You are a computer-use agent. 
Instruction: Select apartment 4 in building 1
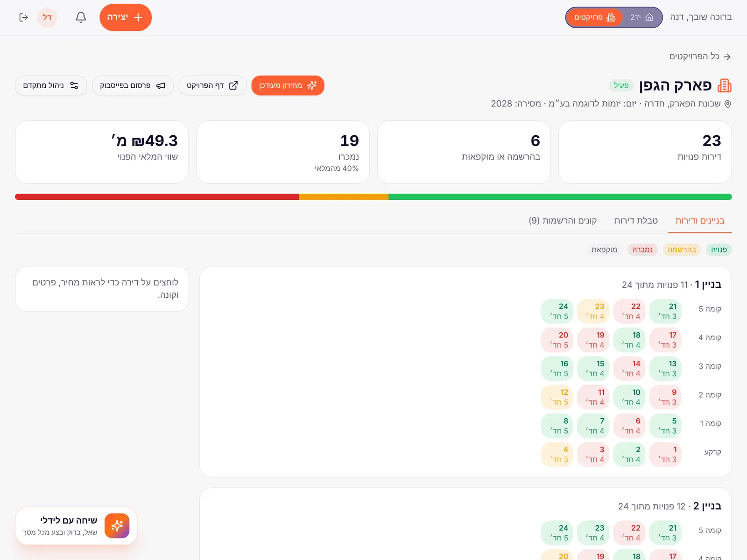click(557, 454)
